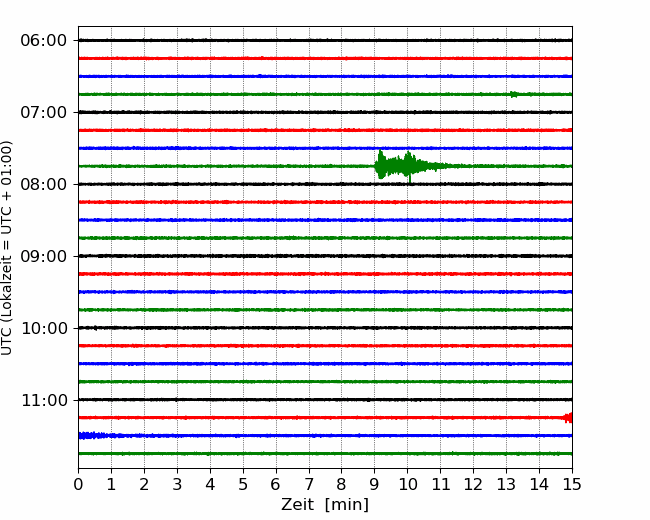The image size is (650, 520).
Task: Click the 10:00 y-axis tick label
Action: click(43, 328)
